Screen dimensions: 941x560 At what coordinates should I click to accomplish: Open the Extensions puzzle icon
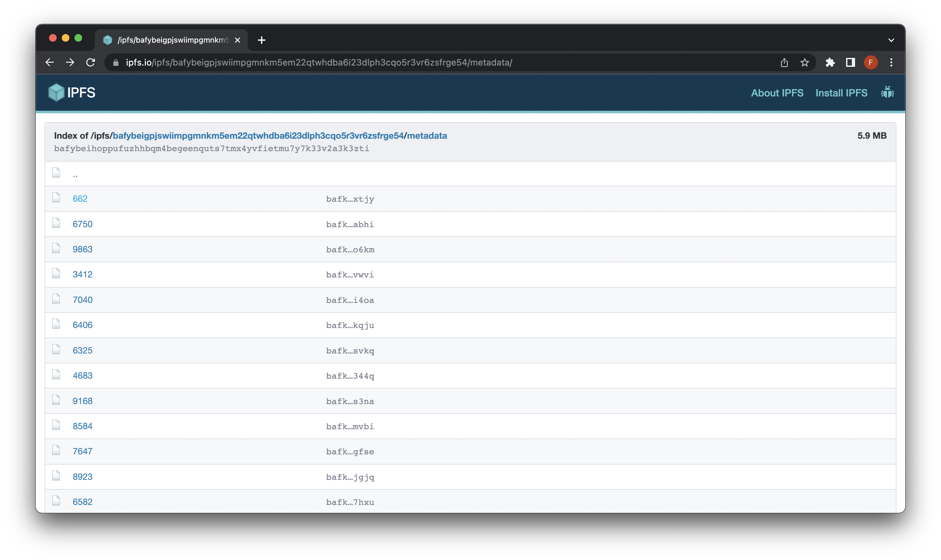(830, 63)
